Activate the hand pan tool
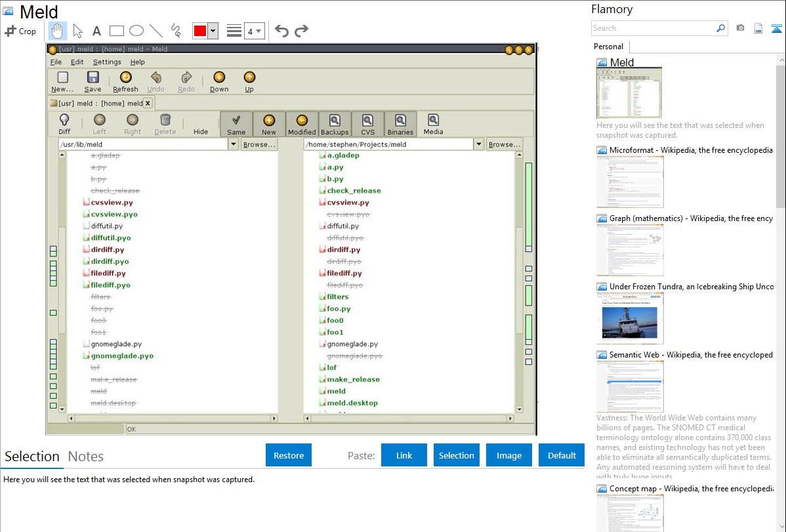The height and width of the screenshot is (532, 786). [57, 31]
